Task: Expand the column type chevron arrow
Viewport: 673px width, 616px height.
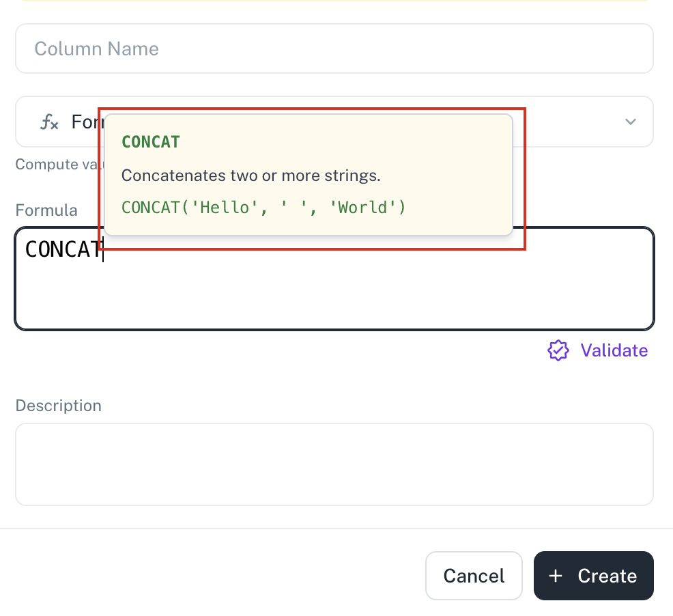Action: [630, 122]
